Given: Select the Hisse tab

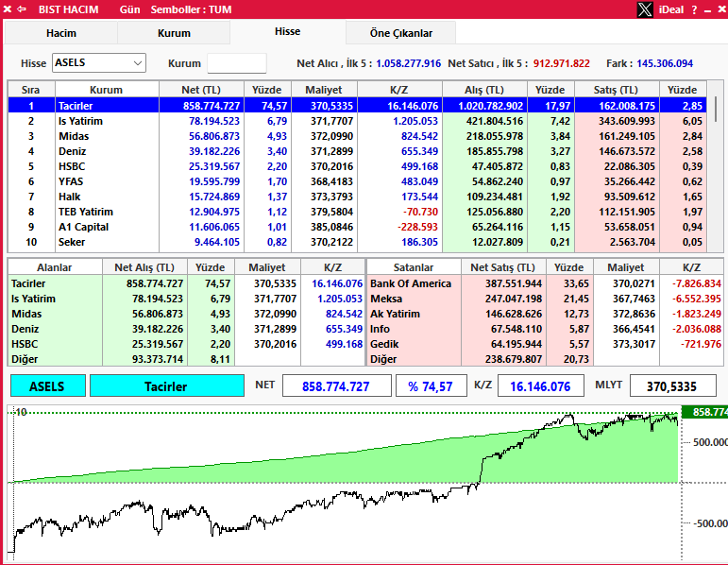Looking at the screenshot, I should tap(287, 31).
